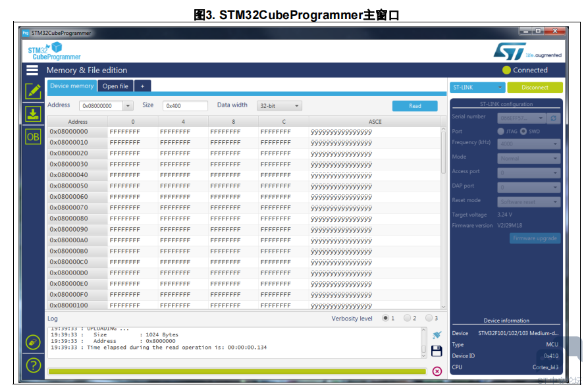Set verbosity level to 3
588x391 pixels.
(429, 318)
